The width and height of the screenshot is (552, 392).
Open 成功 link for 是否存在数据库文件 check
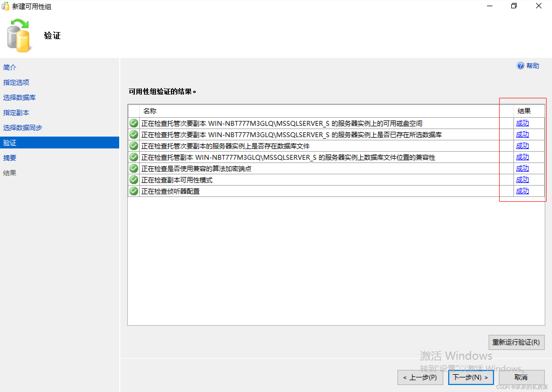click(x=522, y=146)
